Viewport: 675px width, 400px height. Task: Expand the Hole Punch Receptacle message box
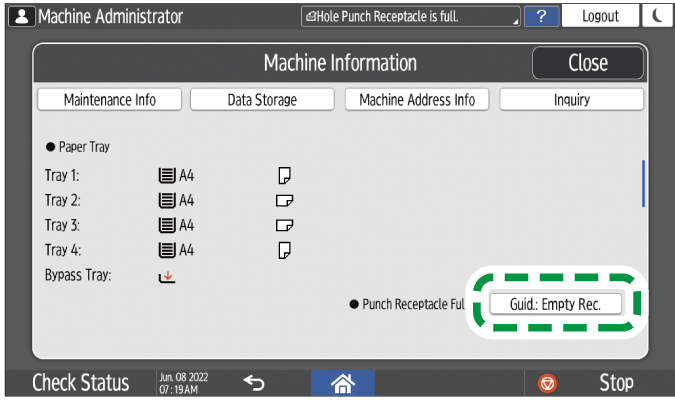(x=411, y=16)
